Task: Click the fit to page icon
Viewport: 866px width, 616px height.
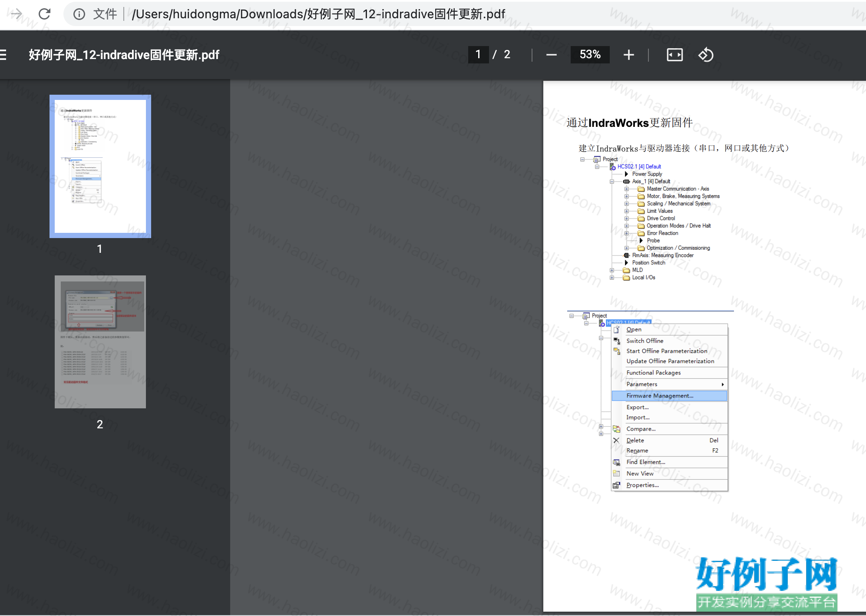Action: coord(674,55)
